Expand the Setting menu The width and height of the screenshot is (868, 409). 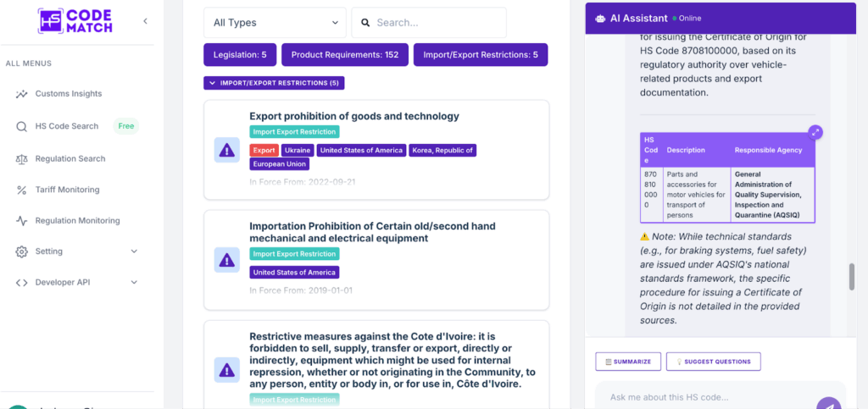point(134,251)
